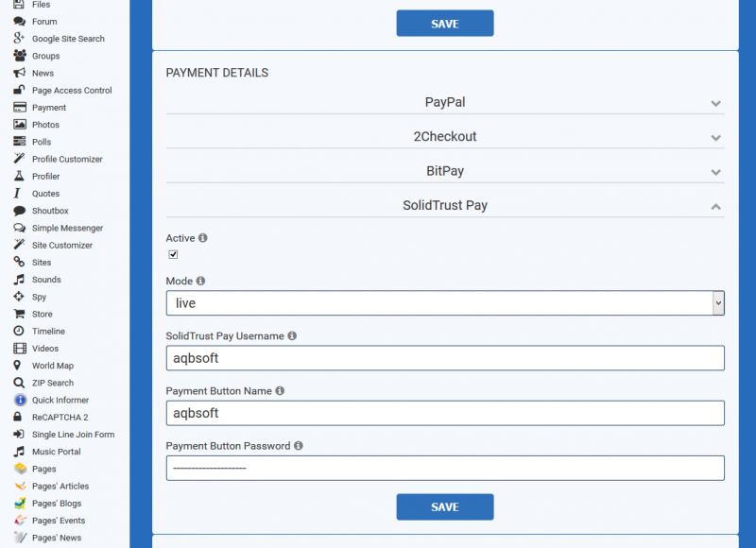Click the Payment credit card icon

point(19,107)
